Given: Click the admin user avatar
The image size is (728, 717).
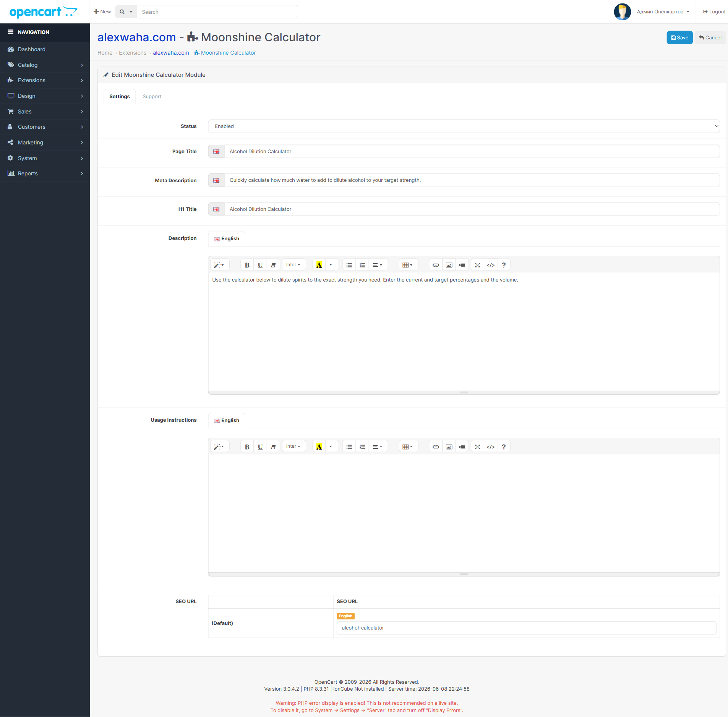Looking at the screenshot, I should coord(622,12).
